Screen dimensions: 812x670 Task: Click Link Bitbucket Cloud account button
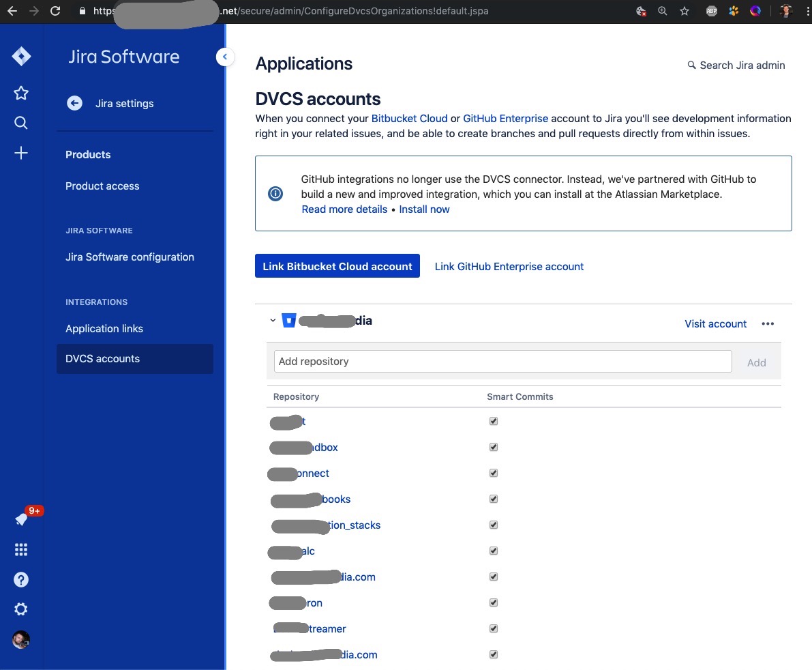(x=337, y=266)
